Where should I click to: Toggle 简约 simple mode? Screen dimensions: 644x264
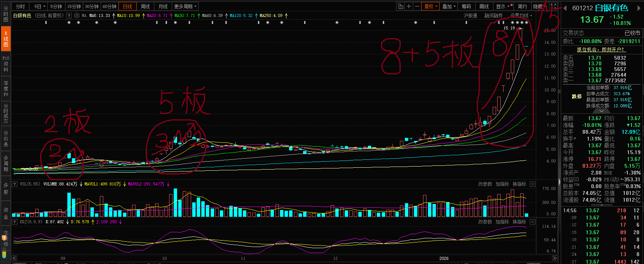click(522, 6)
